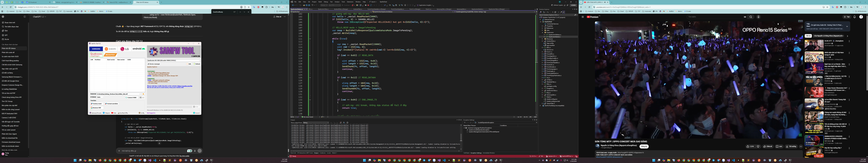Open the Debug menu in Visual Studio
Screen dimensions: 868x163
click(326, 2)
